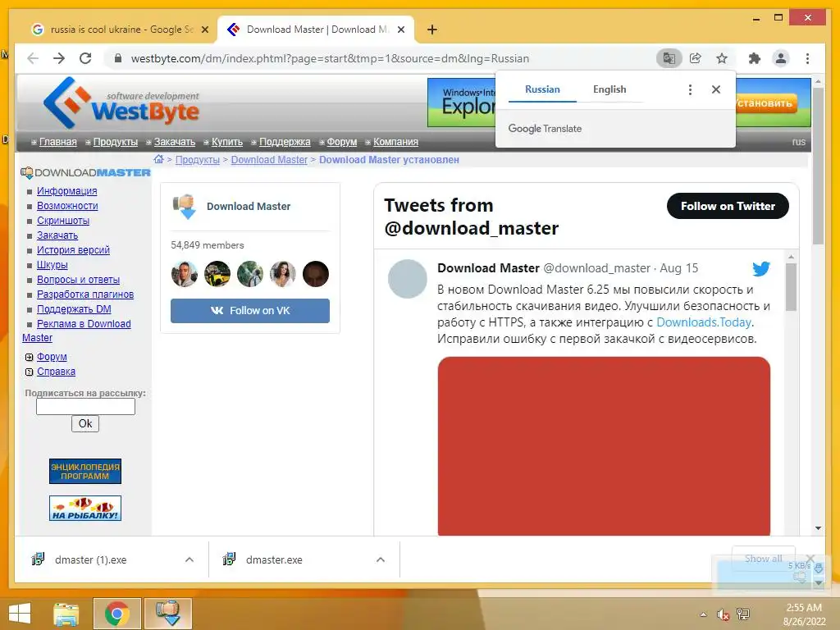Open Google Translate icon in address bar
This screenshot has height=630, width=840.
tap(669, 58)
